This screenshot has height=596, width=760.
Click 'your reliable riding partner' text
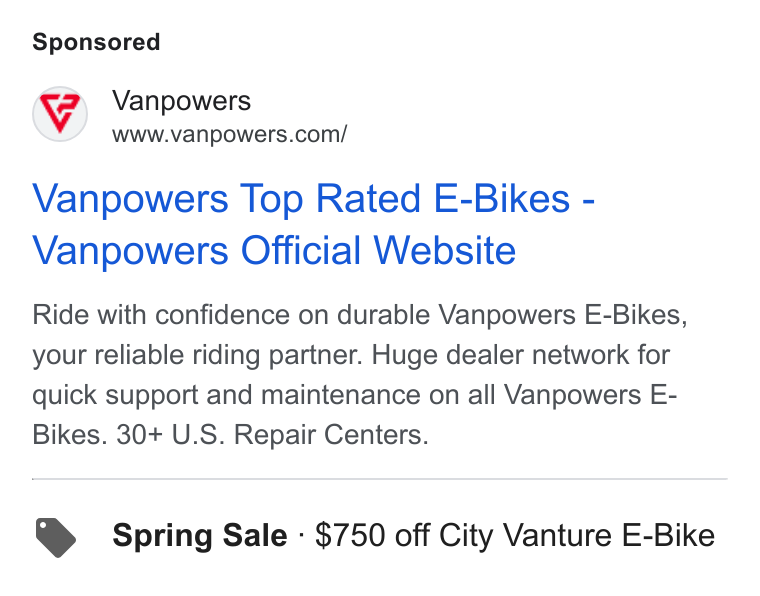click(x=197, y=355)
